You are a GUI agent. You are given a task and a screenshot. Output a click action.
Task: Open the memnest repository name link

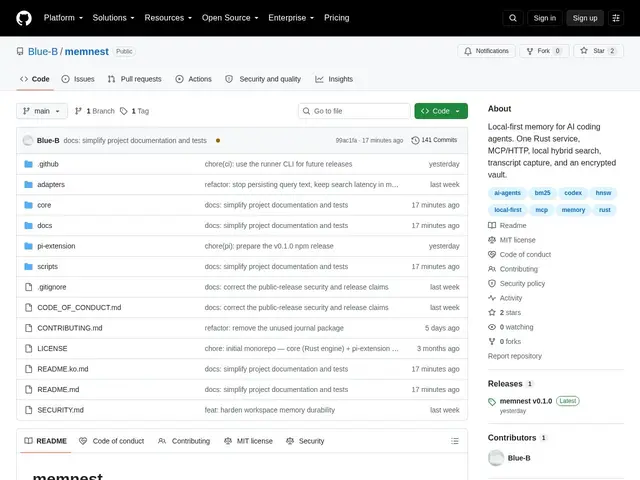[x=87, y=51]
